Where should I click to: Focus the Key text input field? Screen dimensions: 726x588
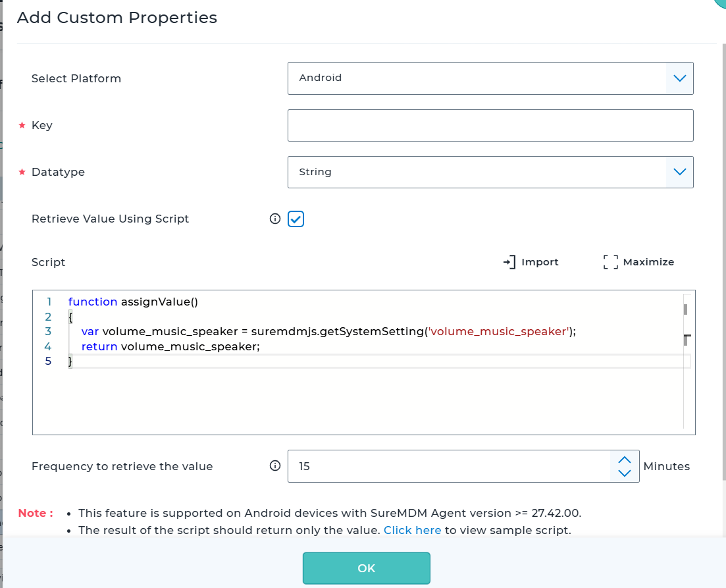click(490, 125)
